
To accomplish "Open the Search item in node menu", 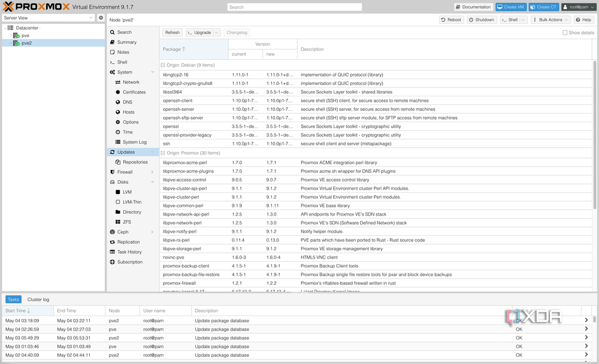I will pos(124,32).
